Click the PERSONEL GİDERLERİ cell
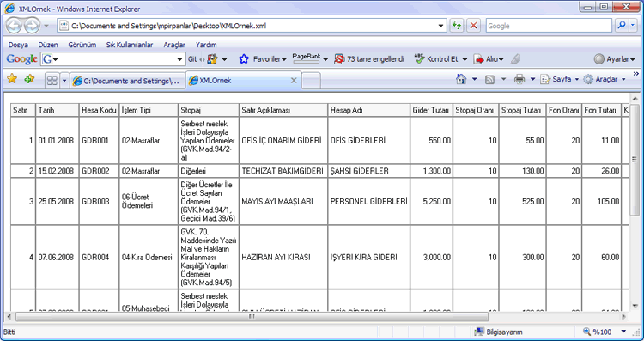Image resolution: width=644 pixels, height=341 pixels. coord(369,201)
